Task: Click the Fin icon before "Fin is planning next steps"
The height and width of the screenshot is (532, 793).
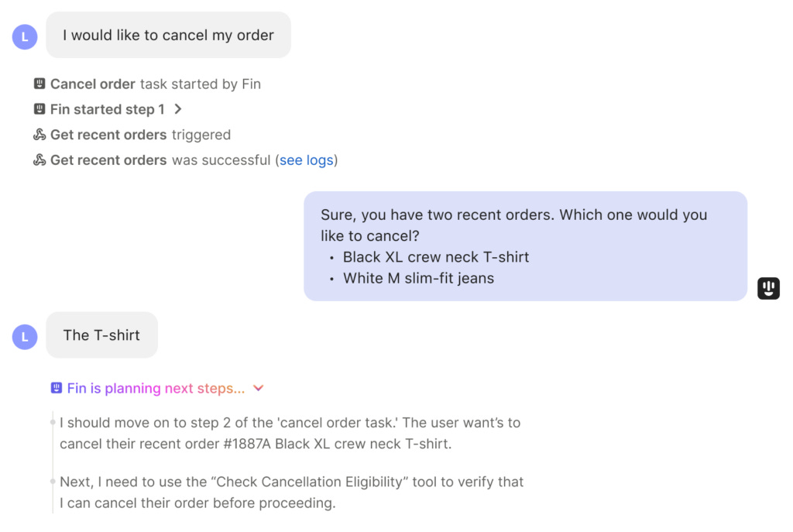Action: (x=57, y=388)
